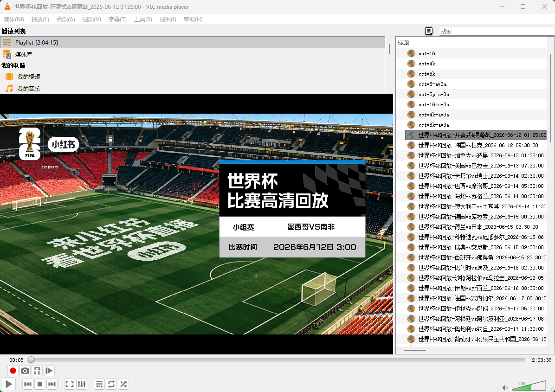Open the 媒体(M) menu

coord(14,19)
